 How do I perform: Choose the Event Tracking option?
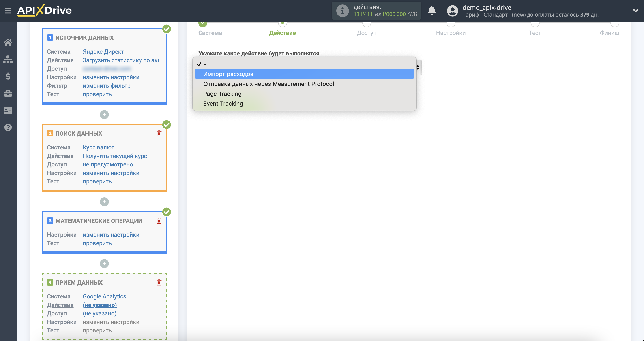point(304,103)
